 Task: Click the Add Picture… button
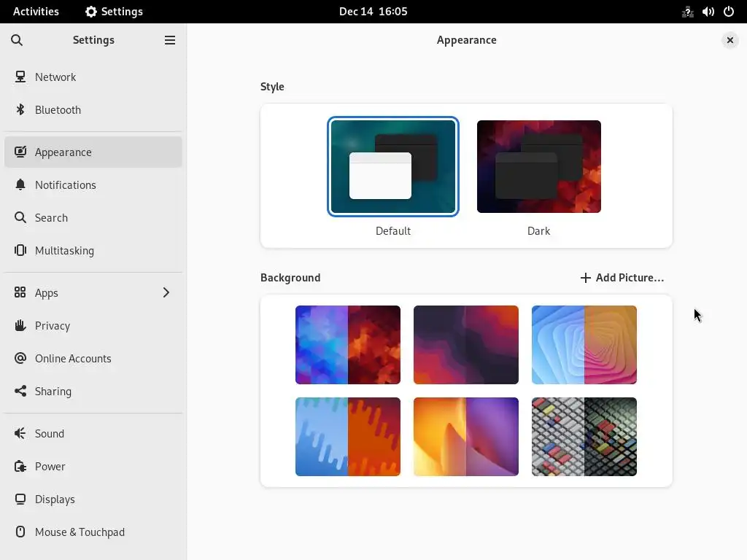click(622, 278)
